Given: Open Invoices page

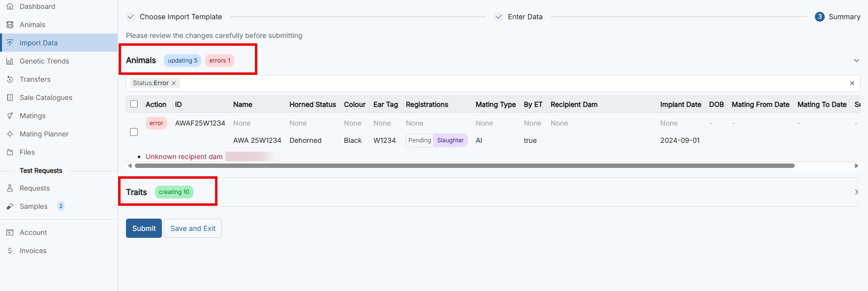Looking at the screenshot, I should 33,251.
